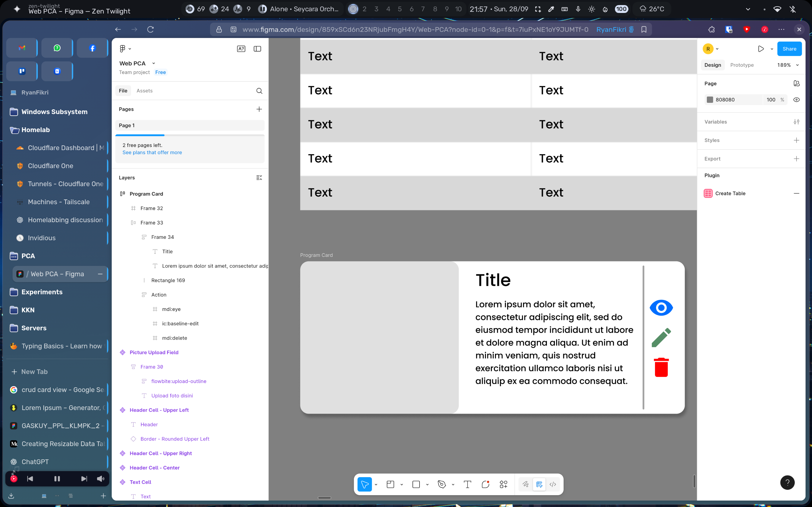
Task: Toggle Dev Mode in the toolbar
Action: pos(553,484)
